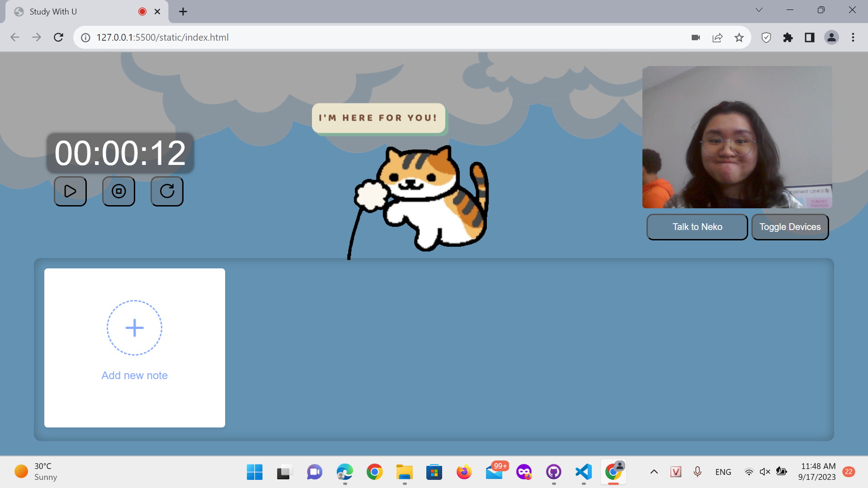Open a new browser tab
This screenshot has width=868, height=488.
(x=183, y=12)
